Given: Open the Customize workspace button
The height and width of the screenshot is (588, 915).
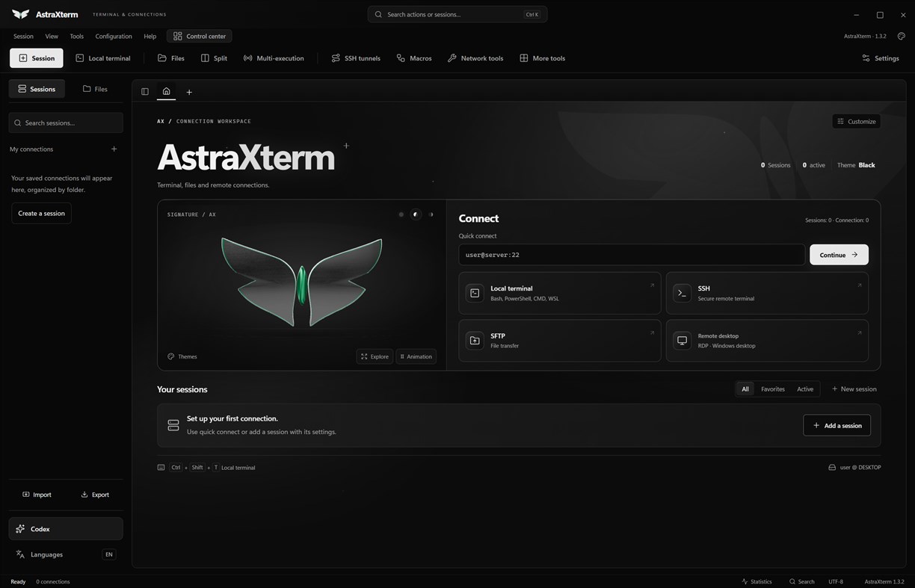Looking at the screenshot, I should tap(856, 121).
